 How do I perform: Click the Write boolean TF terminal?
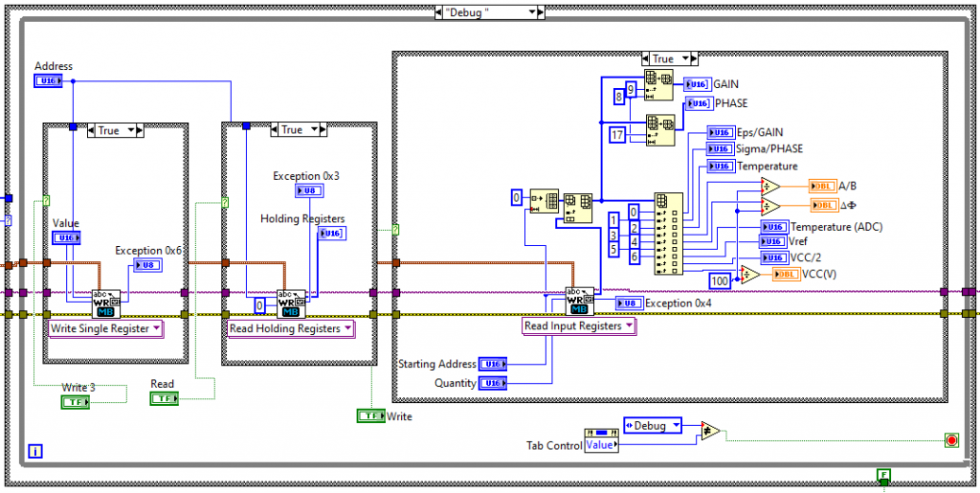click(x=369, y=415)
